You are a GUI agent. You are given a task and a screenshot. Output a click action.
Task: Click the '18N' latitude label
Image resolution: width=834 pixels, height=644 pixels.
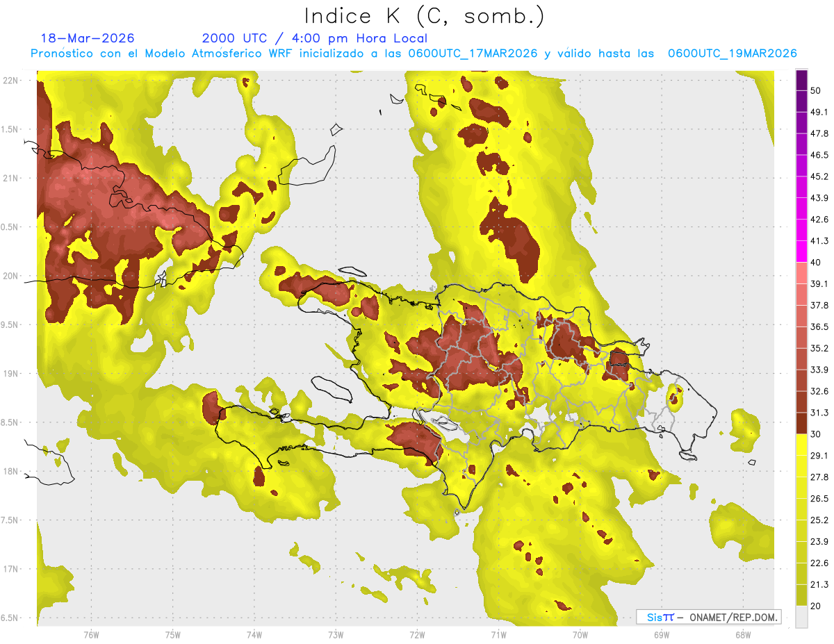coord(10,471)
